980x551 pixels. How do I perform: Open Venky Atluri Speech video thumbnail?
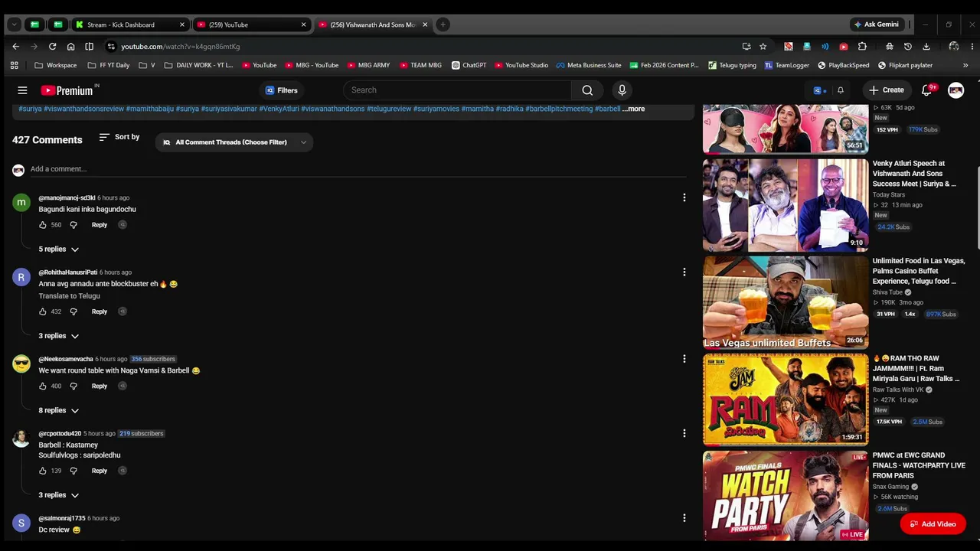[786, 205]
